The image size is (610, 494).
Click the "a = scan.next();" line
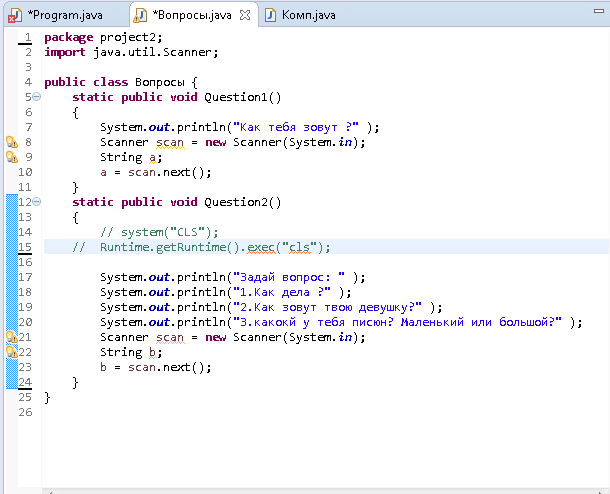[x=156, y=172]
